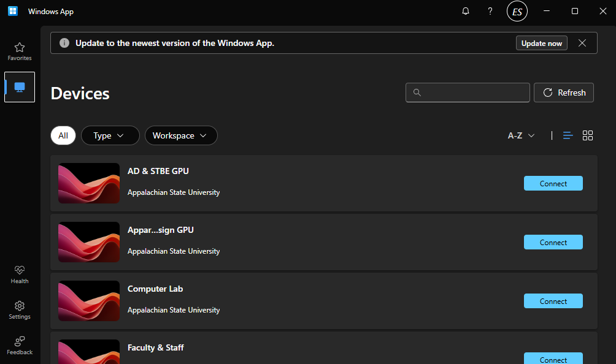Click the Computer Lab thumbnail
616x364 pixels.
(x=89, y=301)
